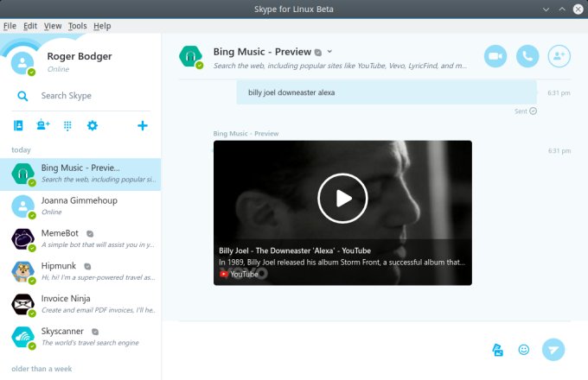Click the bot badge next to Hipmunk
Screen dimensions: 588x380
pos(87,266)
